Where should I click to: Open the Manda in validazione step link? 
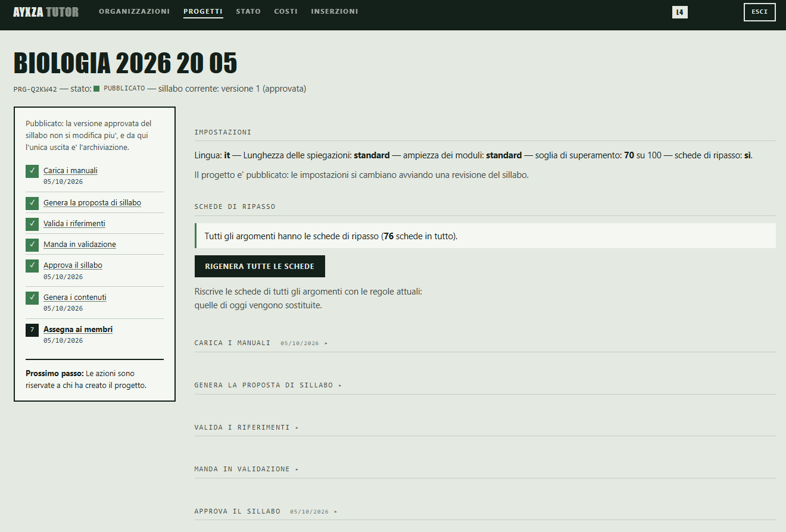point(80,245)
